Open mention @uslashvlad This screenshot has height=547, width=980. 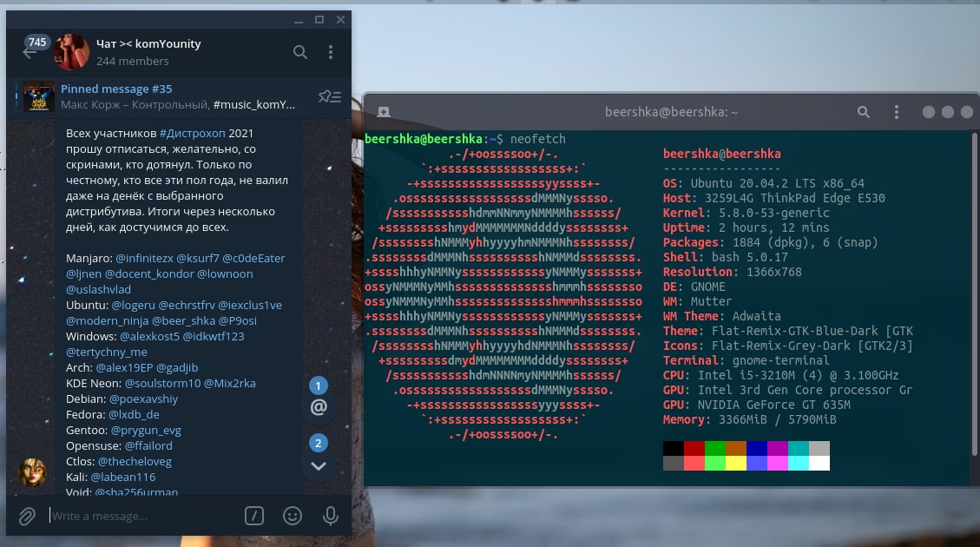(99, 289)
